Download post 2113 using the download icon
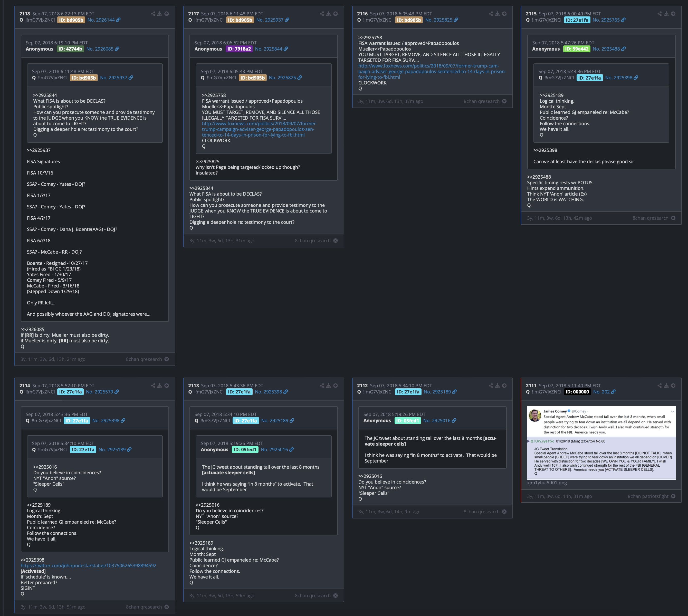 coord(328,386)
